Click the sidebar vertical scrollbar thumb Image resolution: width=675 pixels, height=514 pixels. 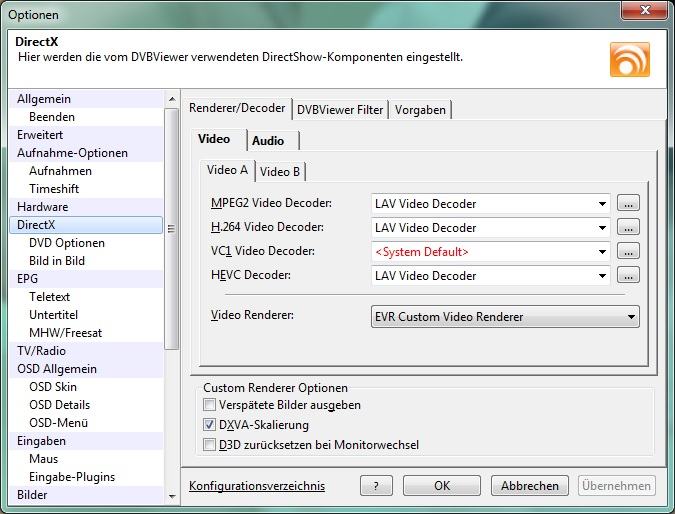click(172, 229)
